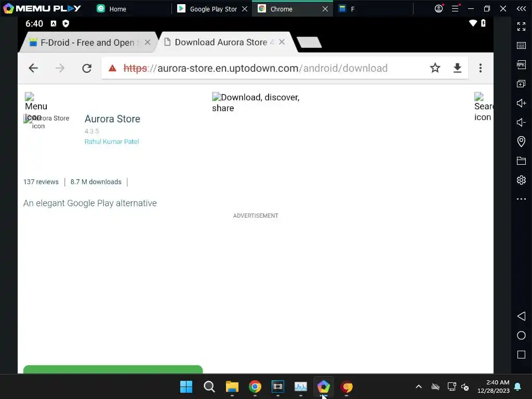The width and height of the screenshot is (532, 399).
Task: Show more MEmu sidebar tools
Action: pos(521,199)
